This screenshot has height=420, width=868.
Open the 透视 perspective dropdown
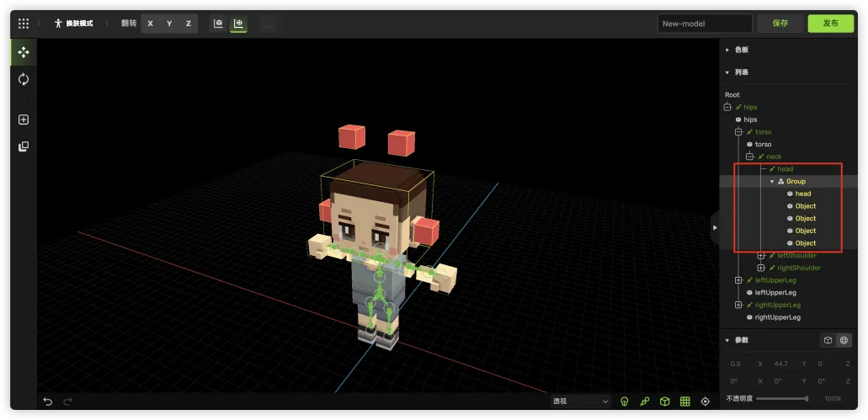580,401
